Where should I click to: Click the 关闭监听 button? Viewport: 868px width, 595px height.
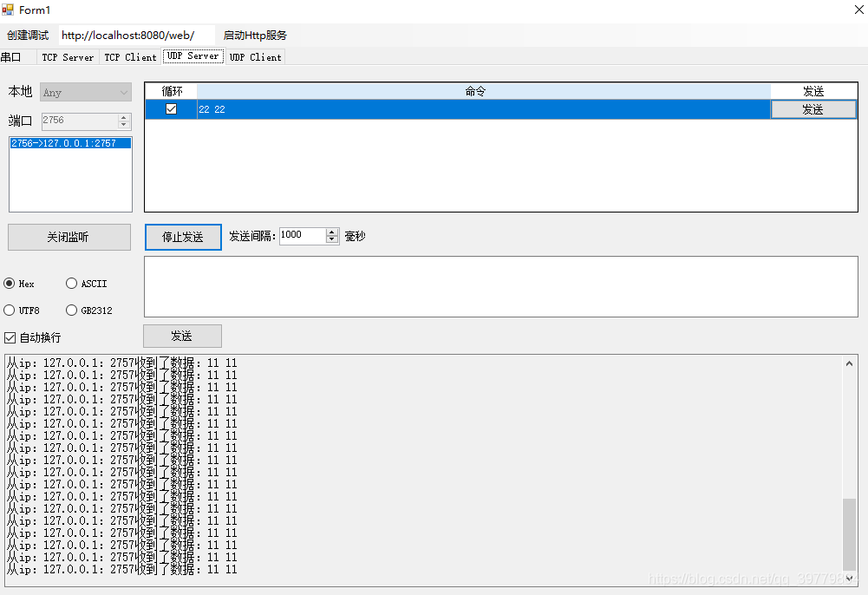[69, 237]
